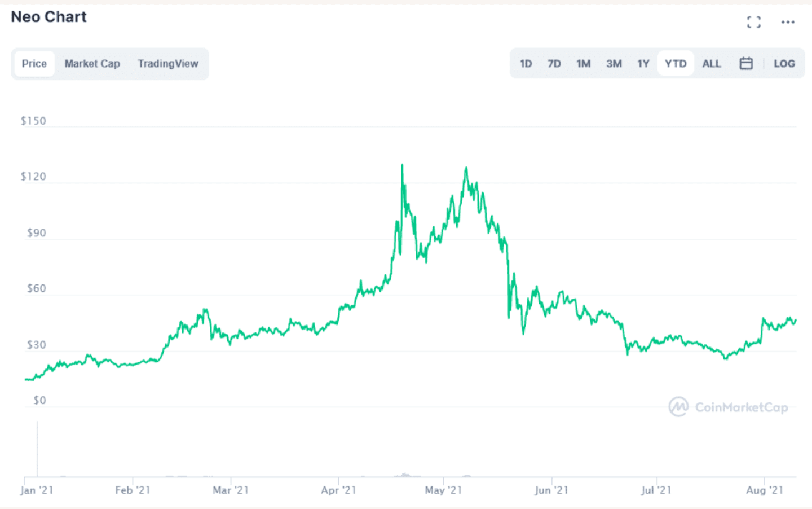Open the three-dot more options menu
The image size is (812, 509).
coord(788,22)
